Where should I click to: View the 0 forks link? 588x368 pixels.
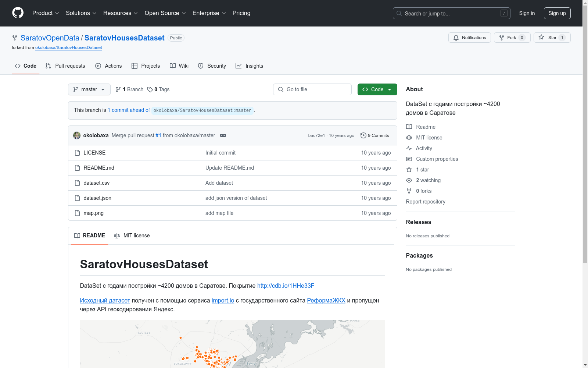pos(419,191)
